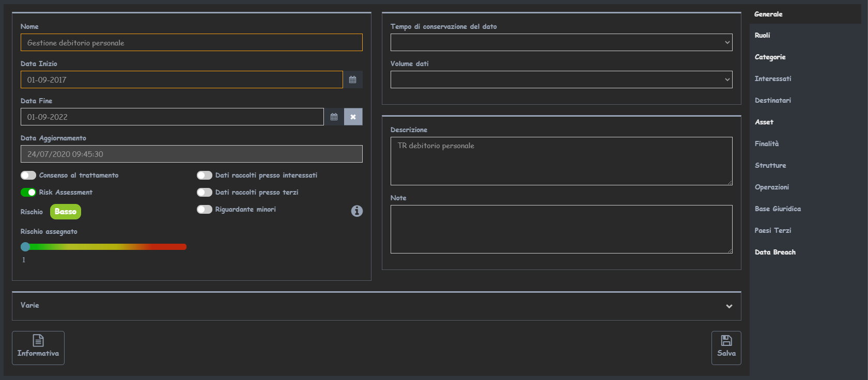The width and height of the screenshot is (868, 380).
Task: Click the Rischio assegnato slider handle
Action: click(x=25, y=247)
